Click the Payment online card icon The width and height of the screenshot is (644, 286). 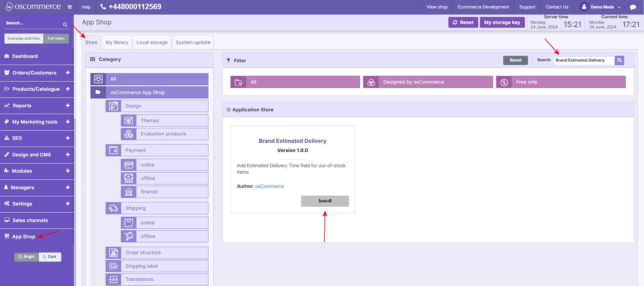pyautogui.click(x=129, y=165)
